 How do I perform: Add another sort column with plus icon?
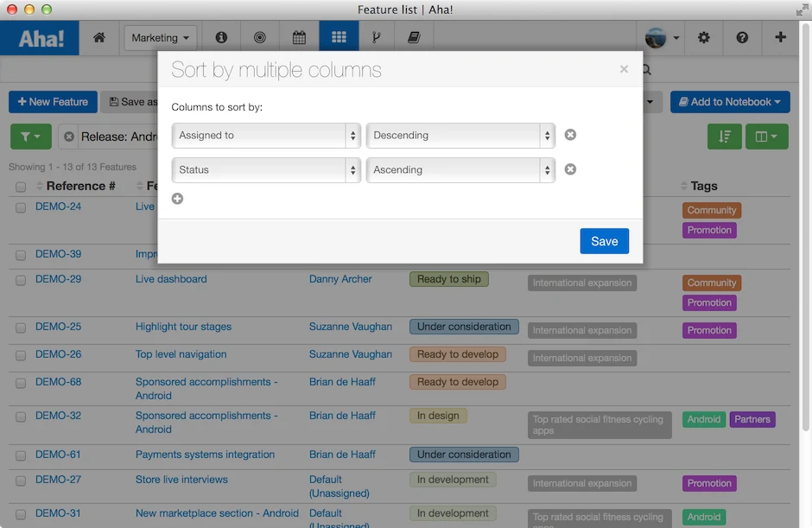(x=177, y=199)
